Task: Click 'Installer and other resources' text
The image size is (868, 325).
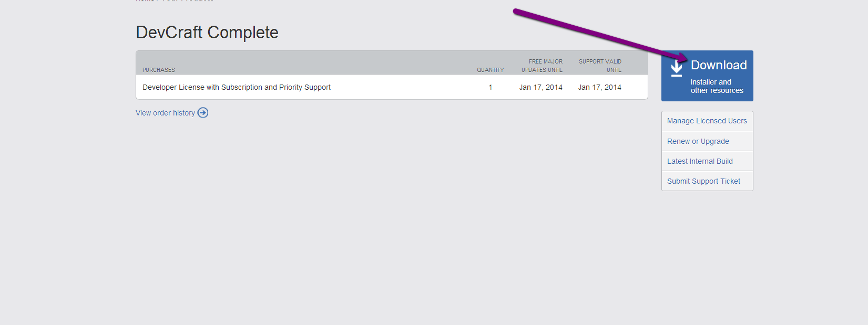Action: click(717, 86)
